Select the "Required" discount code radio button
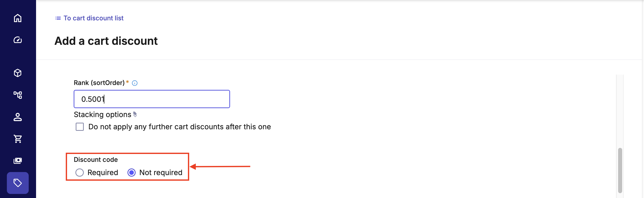 click(79, 173)
